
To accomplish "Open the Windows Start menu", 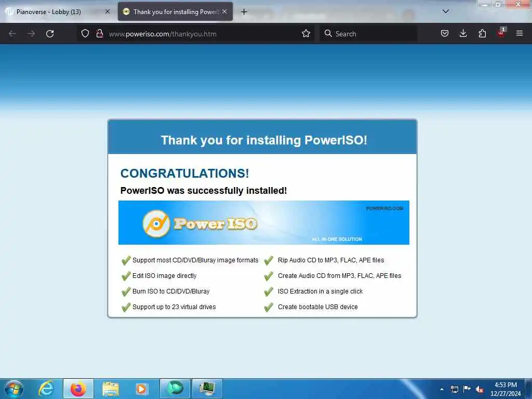I will click(x=14, y=389).
